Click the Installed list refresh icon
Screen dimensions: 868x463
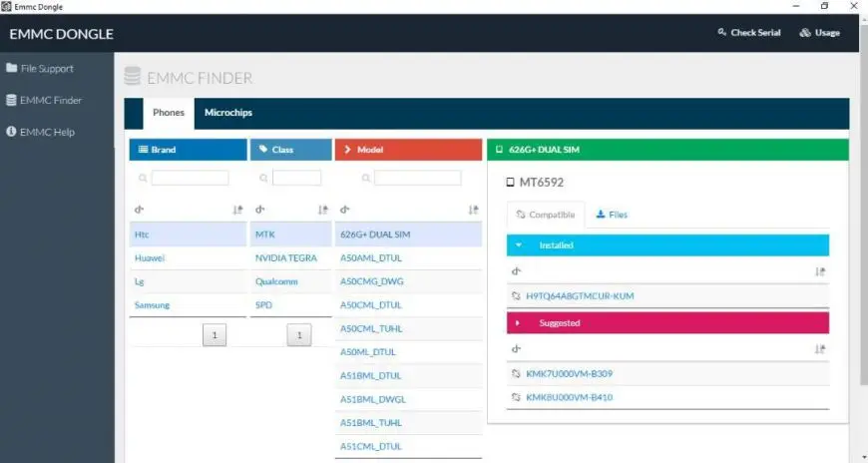(x=516, y=271)
